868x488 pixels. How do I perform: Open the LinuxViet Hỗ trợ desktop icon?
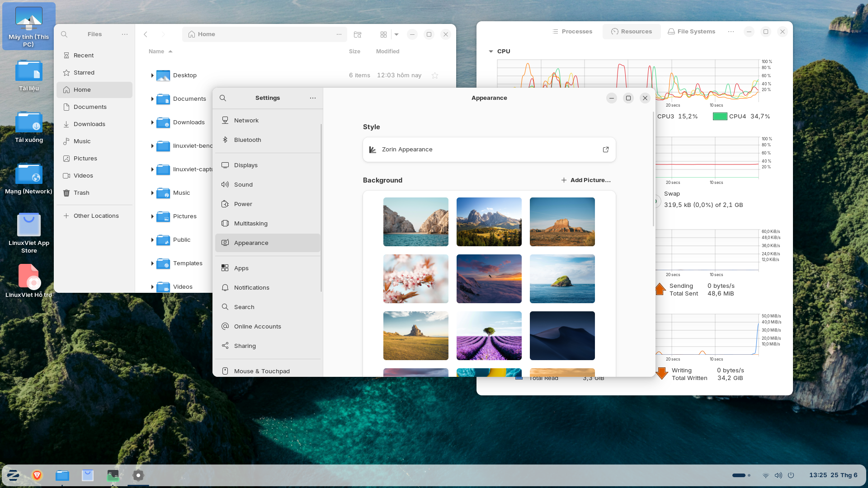coord(29,281)
